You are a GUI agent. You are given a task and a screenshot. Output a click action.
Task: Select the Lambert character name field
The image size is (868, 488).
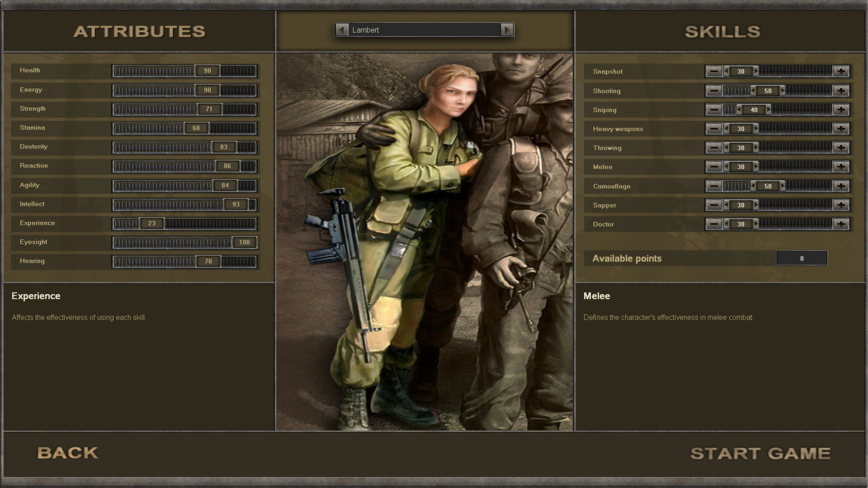click(424, 30)
